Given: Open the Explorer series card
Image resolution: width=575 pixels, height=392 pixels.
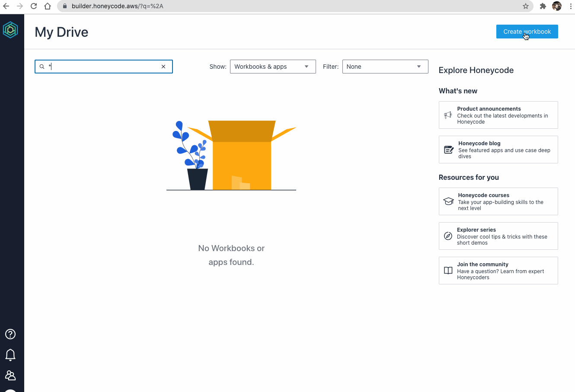Looking at the screenshot, I should (498, 236).
